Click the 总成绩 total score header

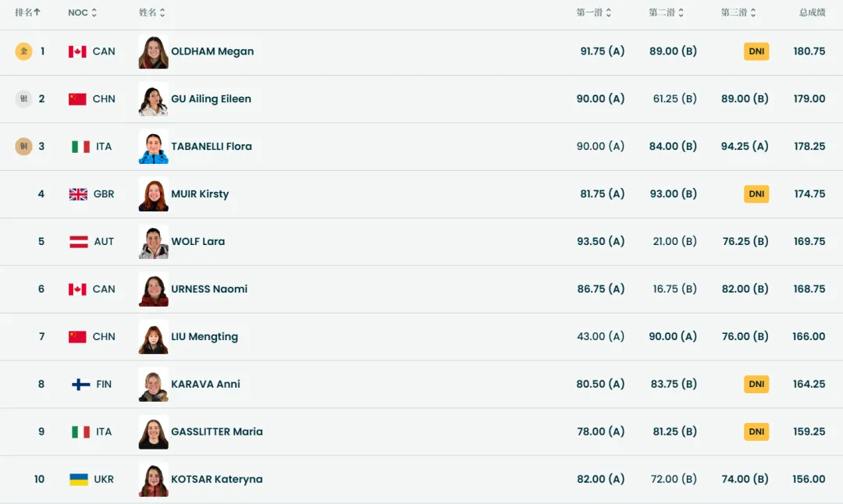coord(812,12)
